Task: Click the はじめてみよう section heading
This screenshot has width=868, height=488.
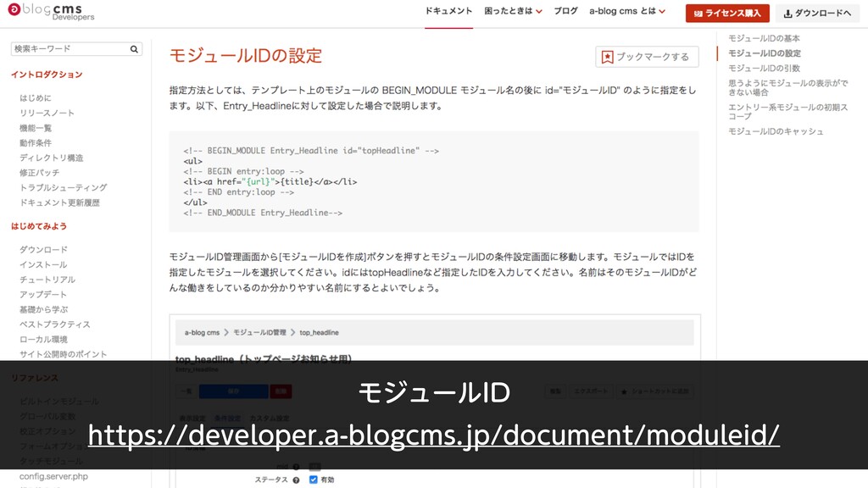Action: [39, 226]
